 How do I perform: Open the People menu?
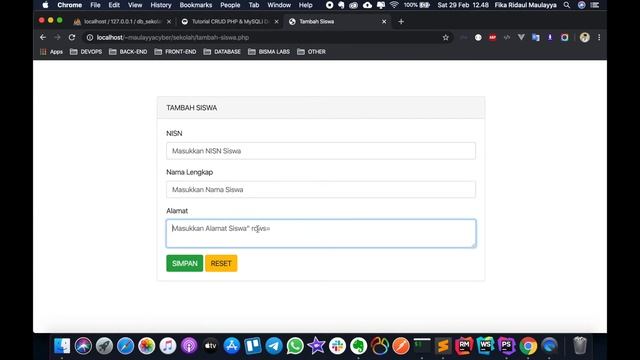pos(230,5)
